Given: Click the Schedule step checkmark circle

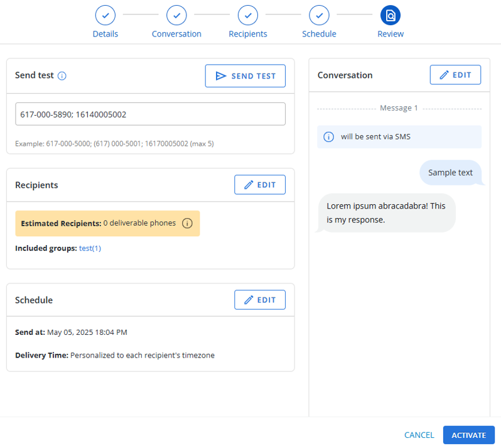Looking at the screenshot, I should tap(319, 14).
